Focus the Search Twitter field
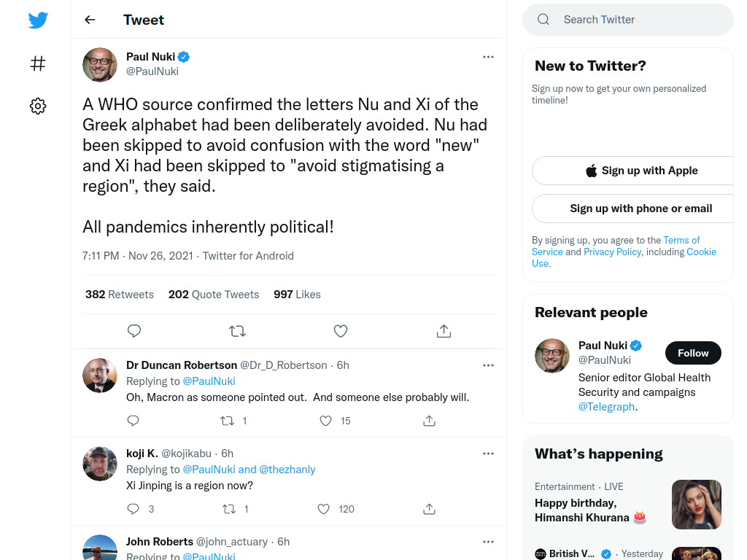747x560 pixels. [628, 20]
